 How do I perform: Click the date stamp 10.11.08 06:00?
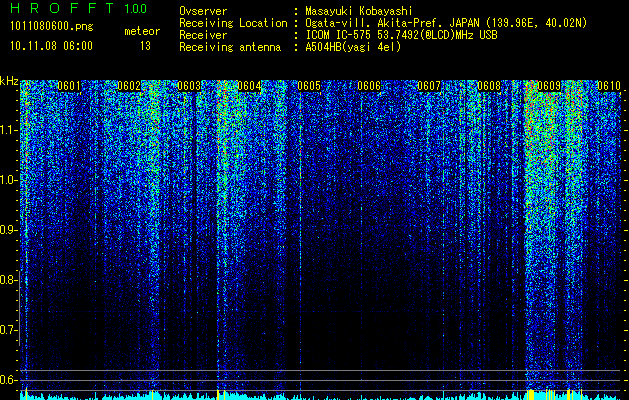[x=51, y=46]
